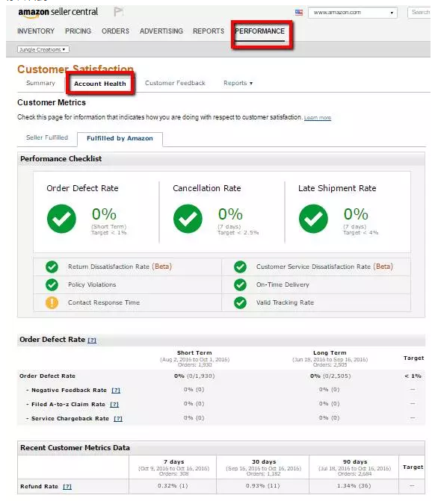Open the Policy Violations link

pos(92,284)
